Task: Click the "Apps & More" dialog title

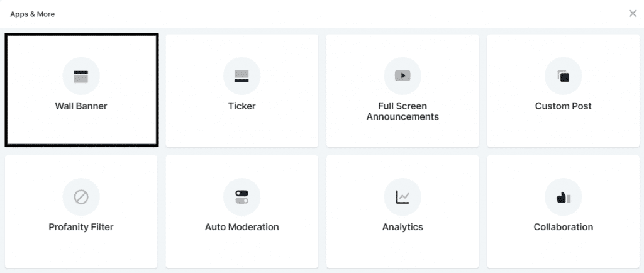Action: (33, 14)
